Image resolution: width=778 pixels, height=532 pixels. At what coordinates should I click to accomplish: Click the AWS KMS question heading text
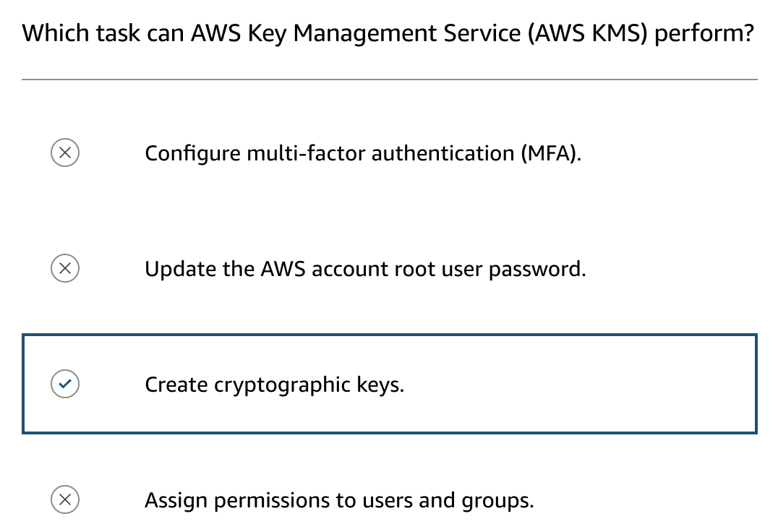tap(389, 34)
